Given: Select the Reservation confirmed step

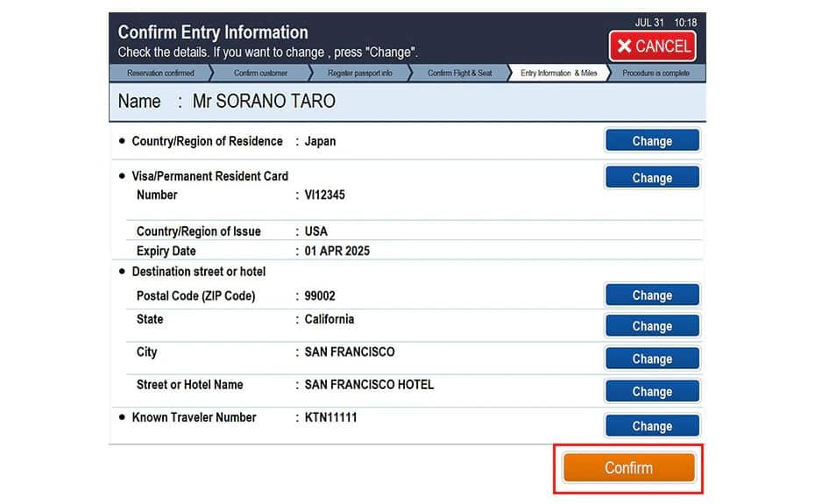Looking at the screenshot, I should coord(160,74).
